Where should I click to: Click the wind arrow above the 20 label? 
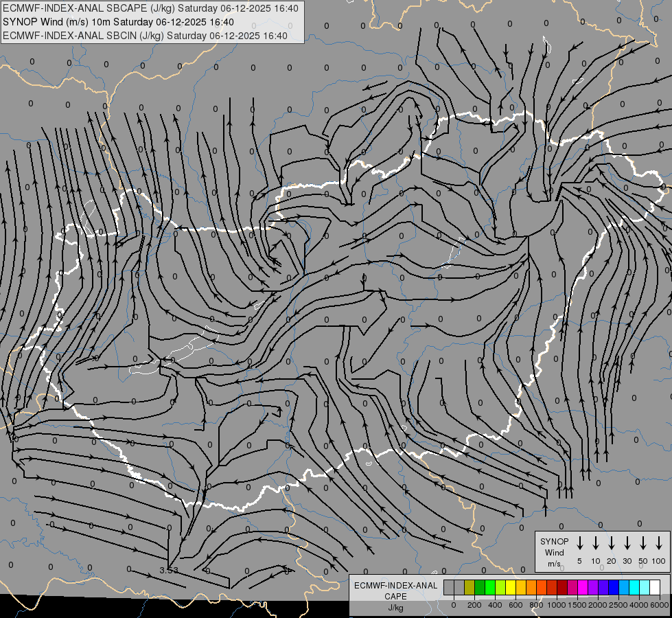612,543
